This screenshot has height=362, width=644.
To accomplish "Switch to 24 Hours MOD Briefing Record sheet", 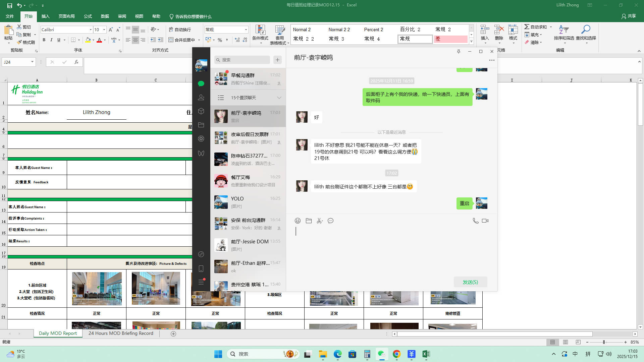I will click(121, 334).
